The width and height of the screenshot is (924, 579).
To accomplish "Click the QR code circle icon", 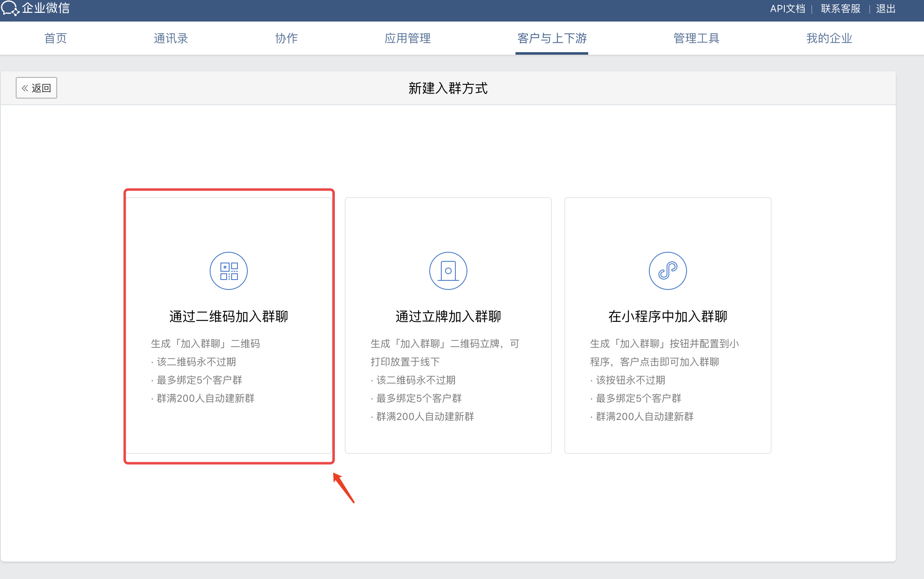I will coord(229,271).
